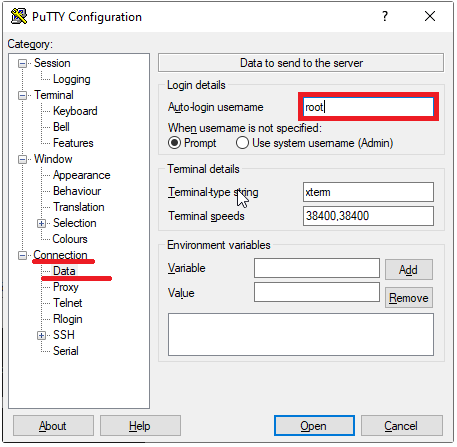Expand the Selection tree node

pos(41,223)
